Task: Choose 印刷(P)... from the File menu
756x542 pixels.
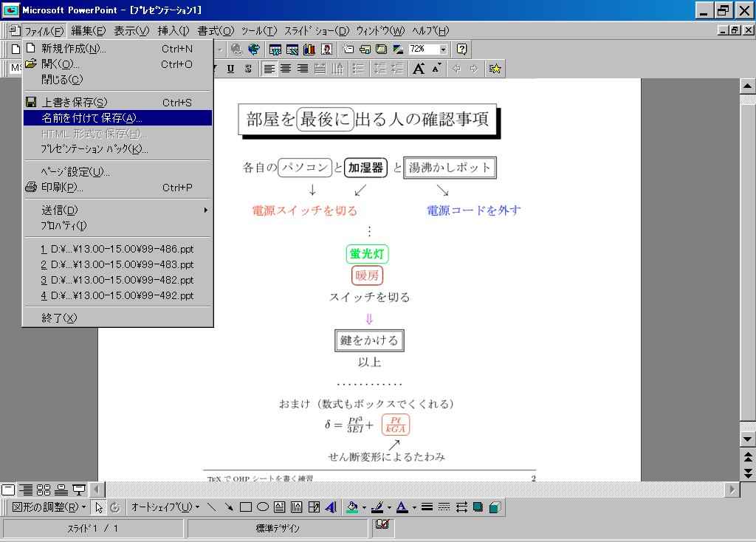Action: [117, 188]
